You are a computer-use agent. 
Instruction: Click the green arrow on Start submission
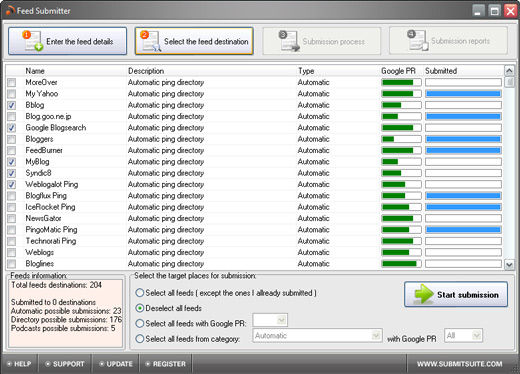(424, 294)
